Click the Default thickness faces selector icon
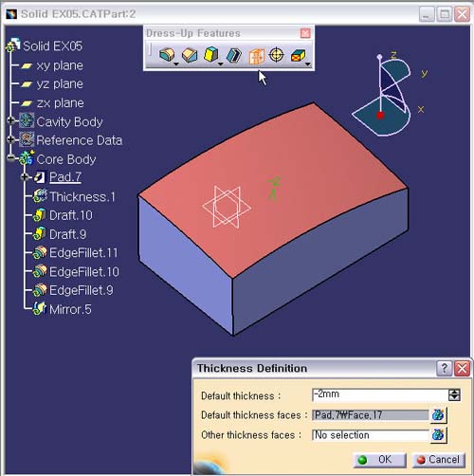Viewport: 474px width, 476px height. (438, 414)
